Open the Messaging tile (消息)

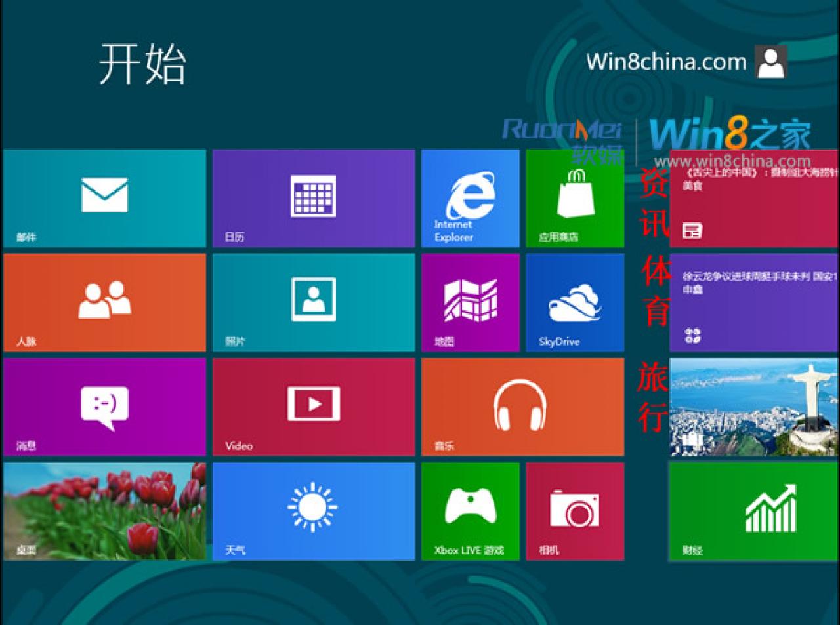click(x=104, y=407)
